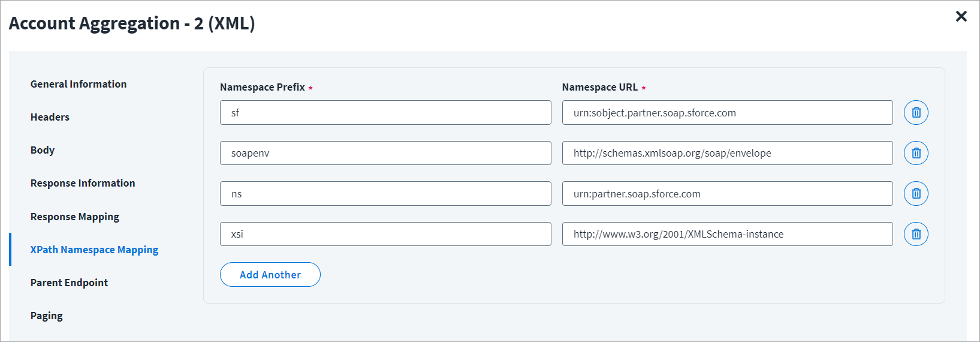Open the Paging section
Screen dimensions: 980x342
[x=47, y=316]
